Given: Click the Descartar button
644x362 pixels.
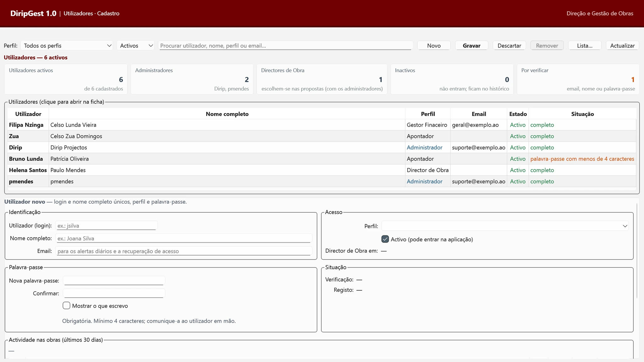Looking at the screenshot, I should click(x=509, y=46).
